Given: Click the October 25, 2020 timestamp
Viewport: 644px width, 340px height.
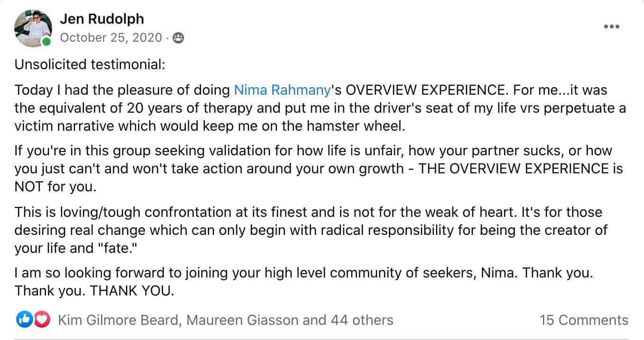Looking at the screenshot, I should point(111,37).
